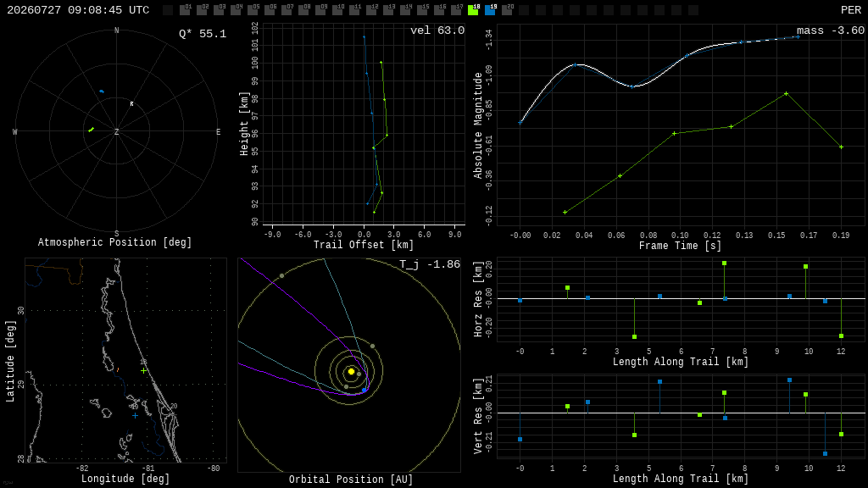Click the blue meteor trail in sky plot
Screen dimensions: 868x488
pyautogui.click(x=102, y=91)
